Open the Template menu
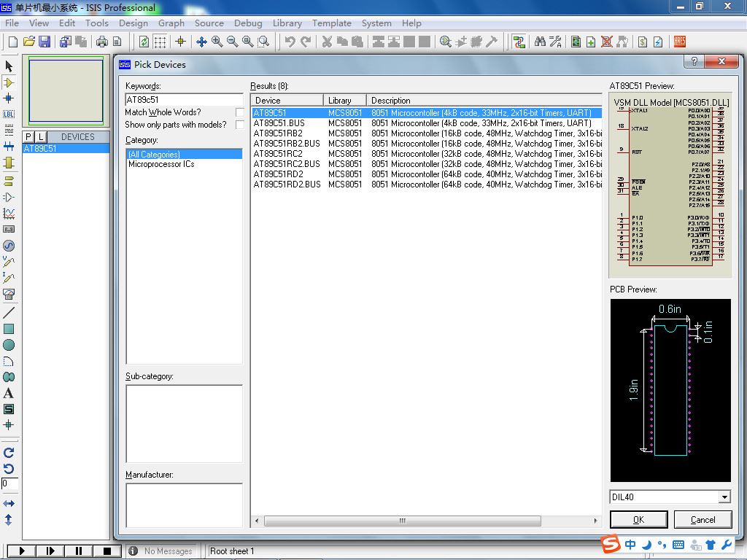This screenshot has width=747, height=560. (x=332, y=23)
